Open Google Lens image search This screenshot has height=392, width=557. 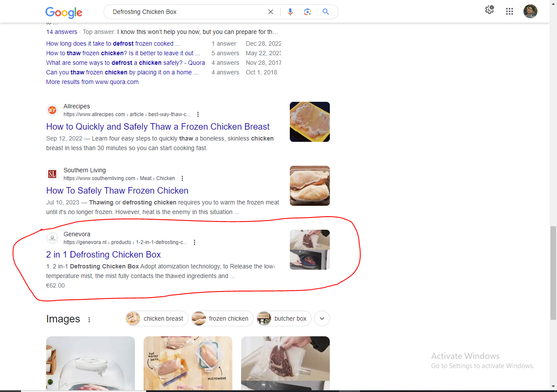pos(308,12)
